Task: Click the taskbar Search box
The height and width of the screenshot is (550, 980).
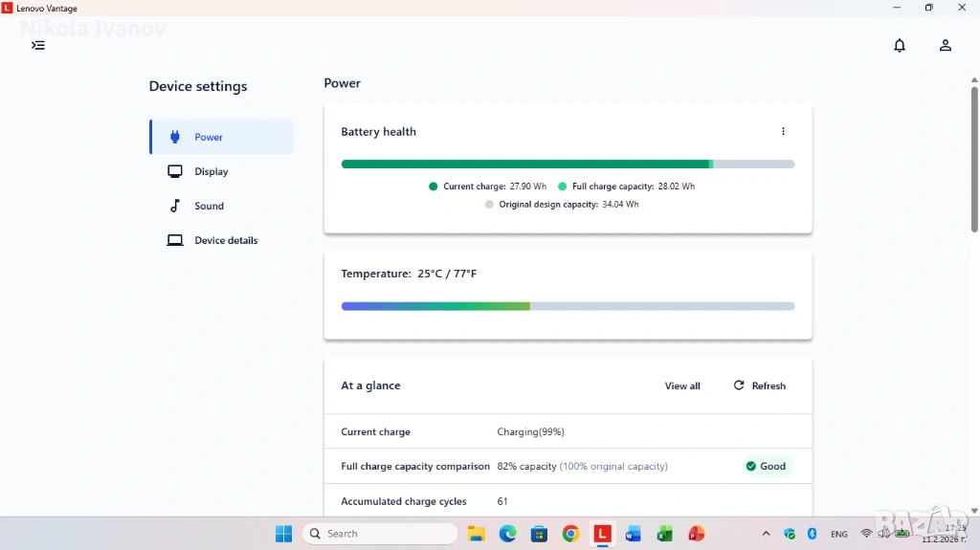Action: click(x=380, y=534)
